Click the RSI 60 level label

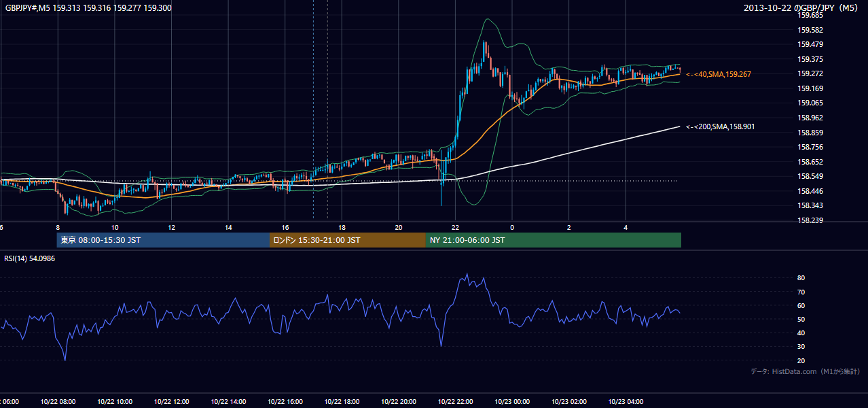point(801,305)
